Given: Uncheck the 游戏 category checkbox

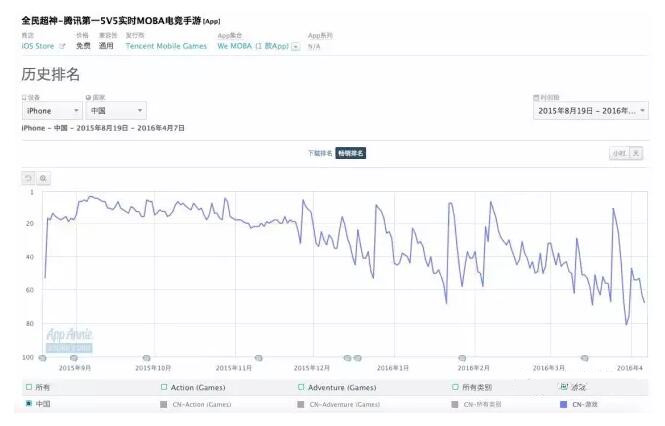Looking at the screenshot, I should tap(564, 387).
